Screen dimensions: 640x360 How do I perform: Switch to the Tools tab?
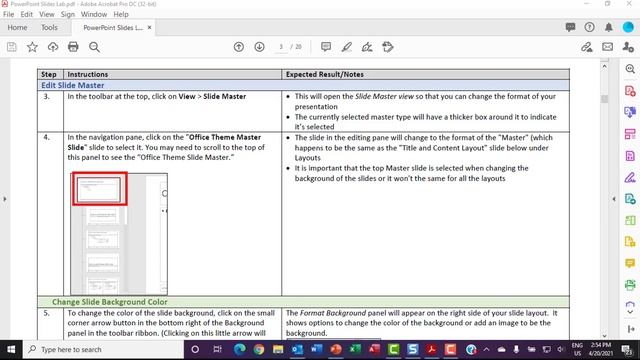point(49,27)
